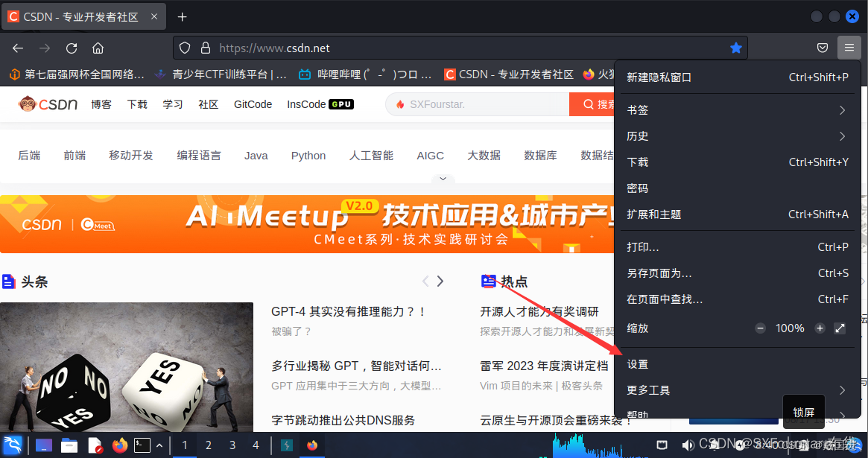Open the 青少年CTF训练平台 bookmark
The height and width of the screenshot is (458, 868).
(221, 74)
